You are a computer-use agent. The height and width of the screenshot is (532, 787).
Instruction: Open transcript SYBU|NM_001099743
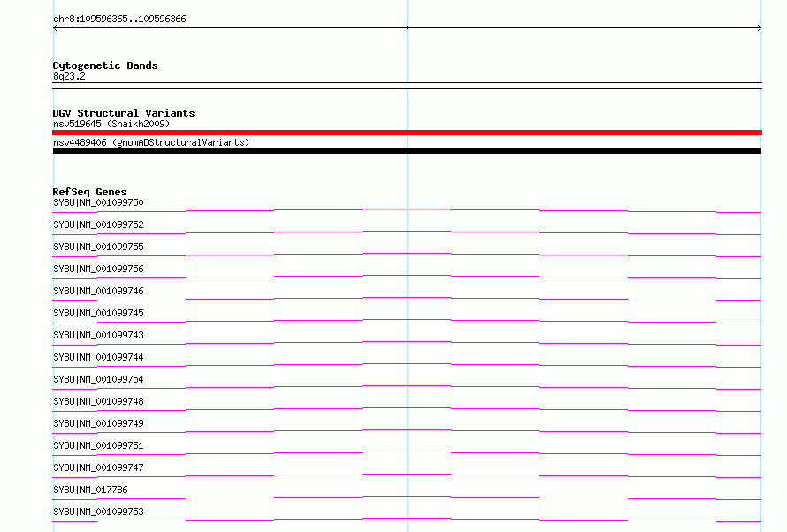click(x=98, y=335)
